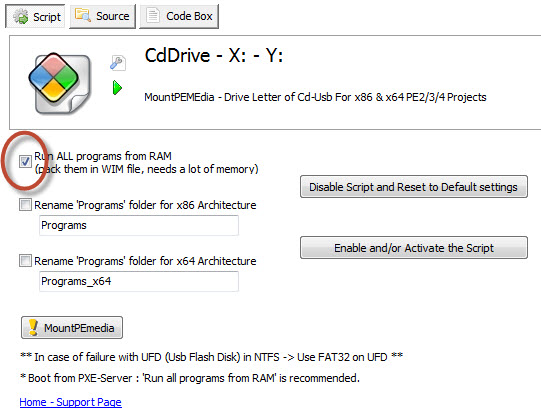Screen dimensions: 541x417
Task: Click the MountPEmedia button
Action: 72,327
